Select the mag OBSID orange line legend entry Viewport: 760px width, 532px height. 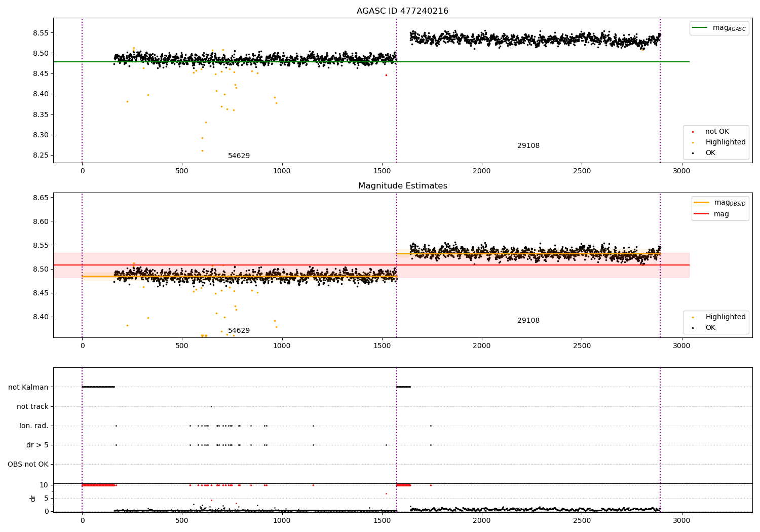point(720,203)
